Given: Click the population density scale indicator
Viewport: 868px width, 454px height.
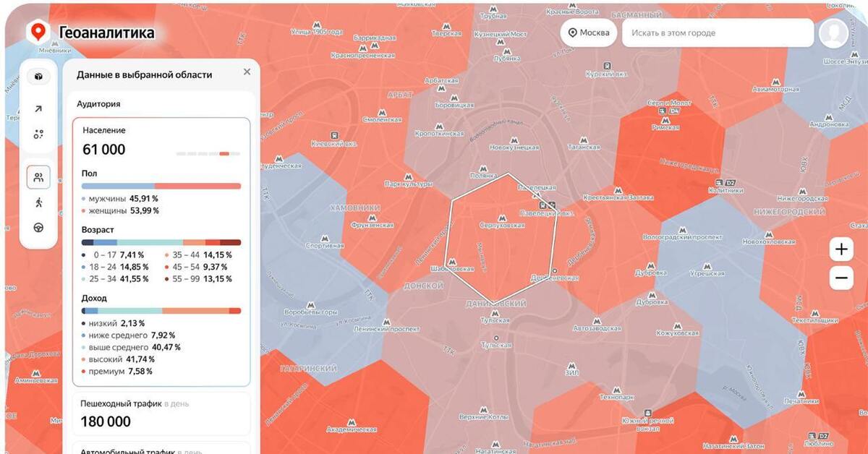Looking at the screenshot, I should click(x=208, y=153).
